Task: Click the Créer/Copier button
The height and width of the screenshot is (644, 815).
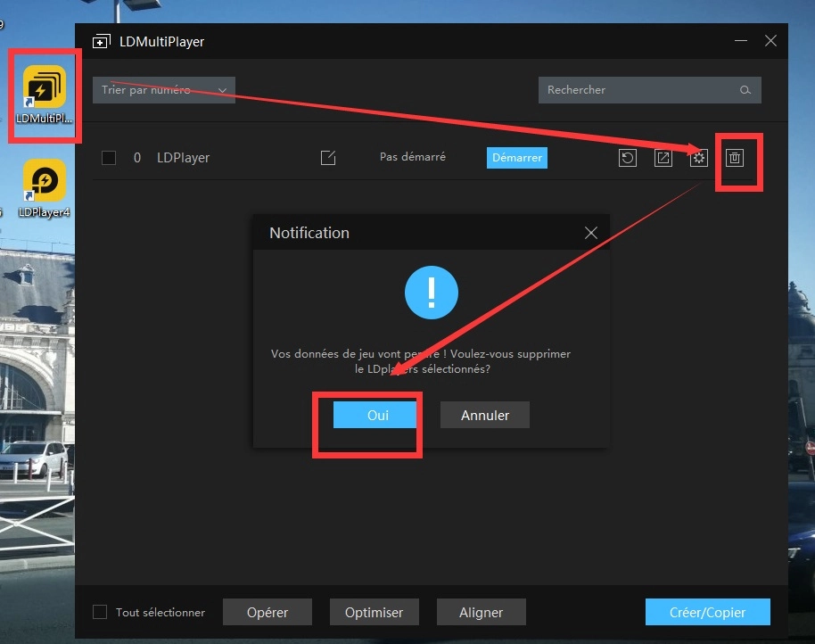Action: [707, 612]
